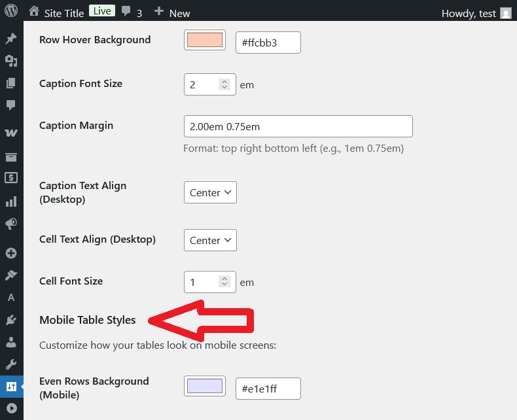Viewport: 517px width, 420px height.
Task: Open the Howdy, test account menu
Action: tap(476, 13)
